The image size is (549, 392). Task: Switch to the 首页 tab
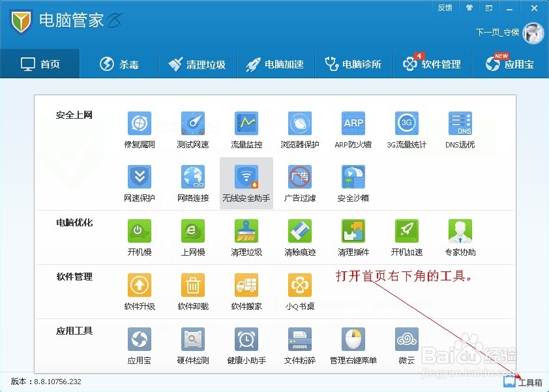click(40, 64)
